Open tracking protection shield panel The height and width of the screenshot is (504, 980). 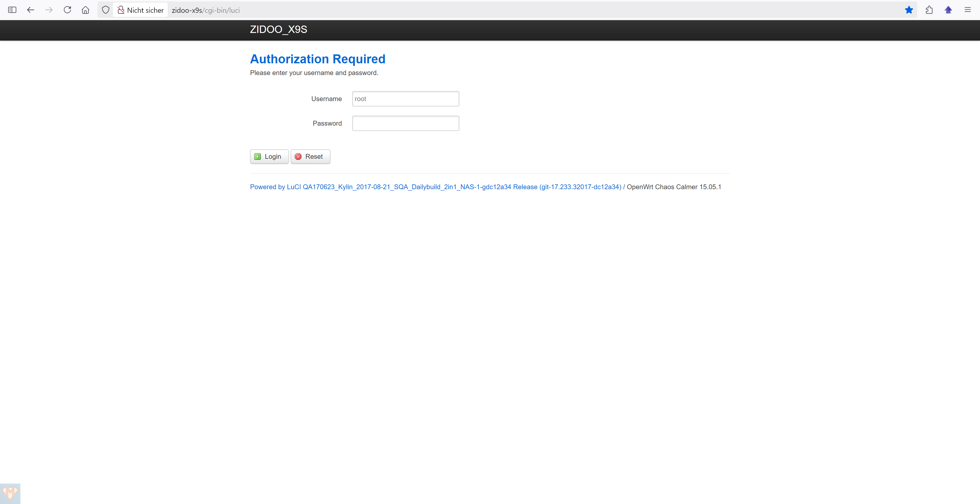click(x=106, y=10)
